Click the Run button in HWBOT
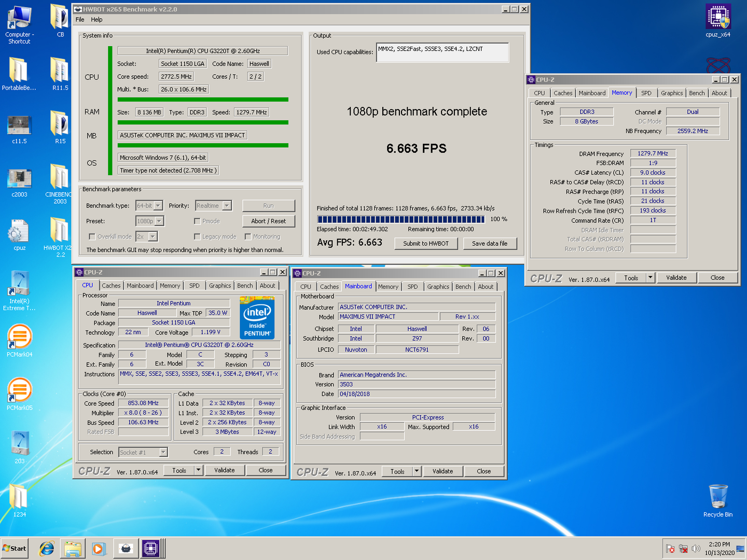 coord(269,206)
